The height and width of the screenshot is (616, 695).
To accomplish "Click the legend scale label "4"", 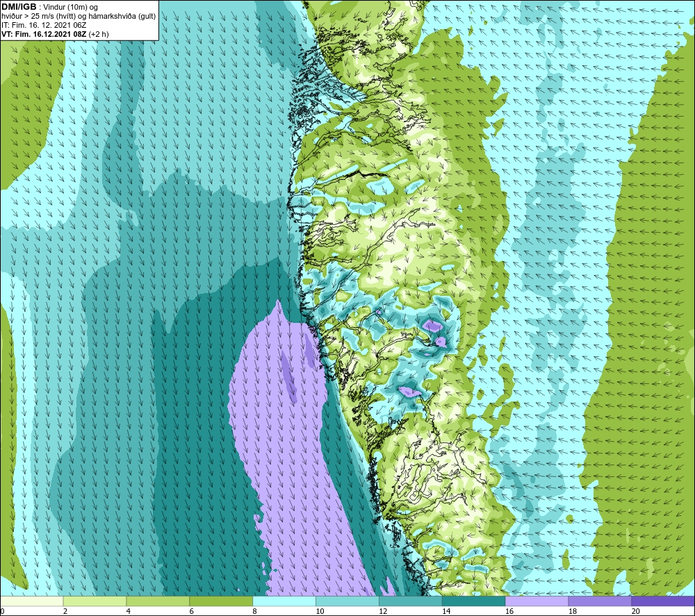I will [x=128, y=612].
